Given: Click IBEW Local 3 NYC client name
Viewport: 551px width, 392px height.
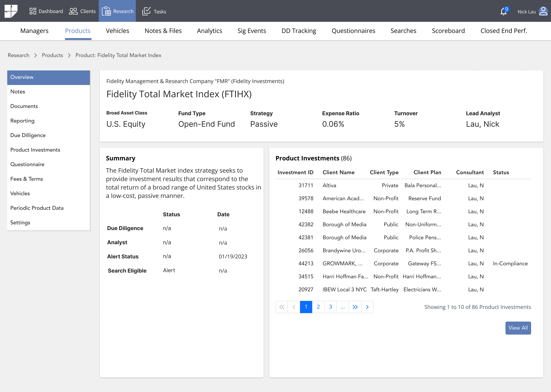Looking at the screenshot, I should click(x=345, y=290).
